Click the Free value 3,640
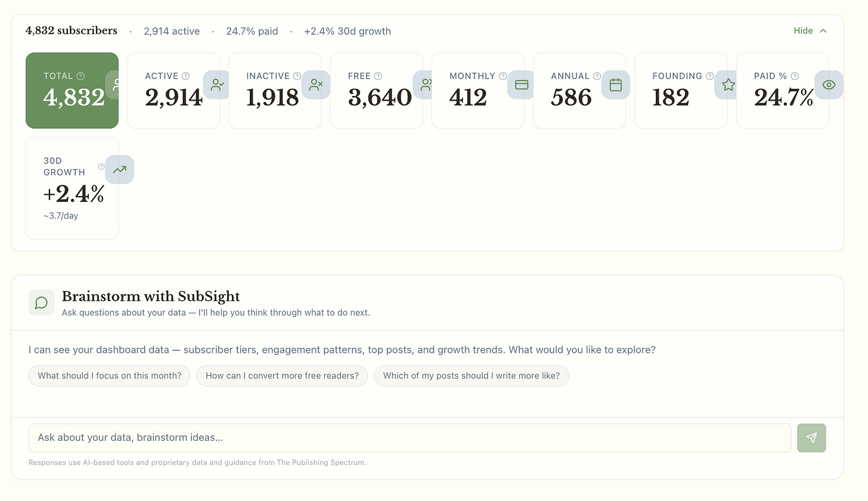The height and width of the screenshot is (501, 868). click(380, 98)
